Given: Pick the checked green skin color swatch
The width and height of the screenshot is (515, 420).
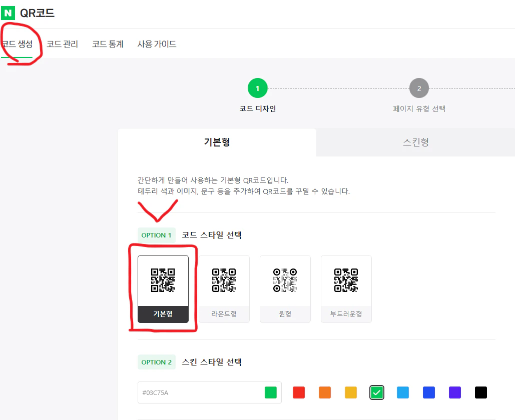Looking at the screenshot, I should (377, 392).
